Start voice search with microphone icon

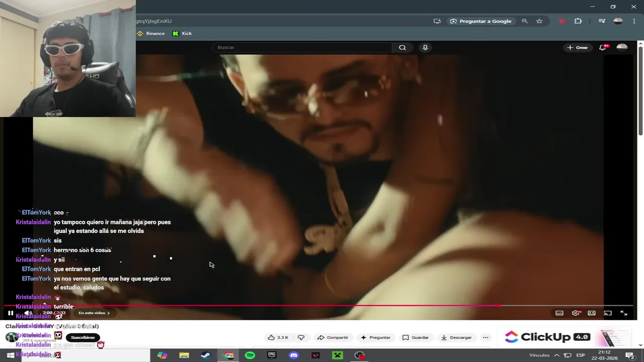pos(425,47)
